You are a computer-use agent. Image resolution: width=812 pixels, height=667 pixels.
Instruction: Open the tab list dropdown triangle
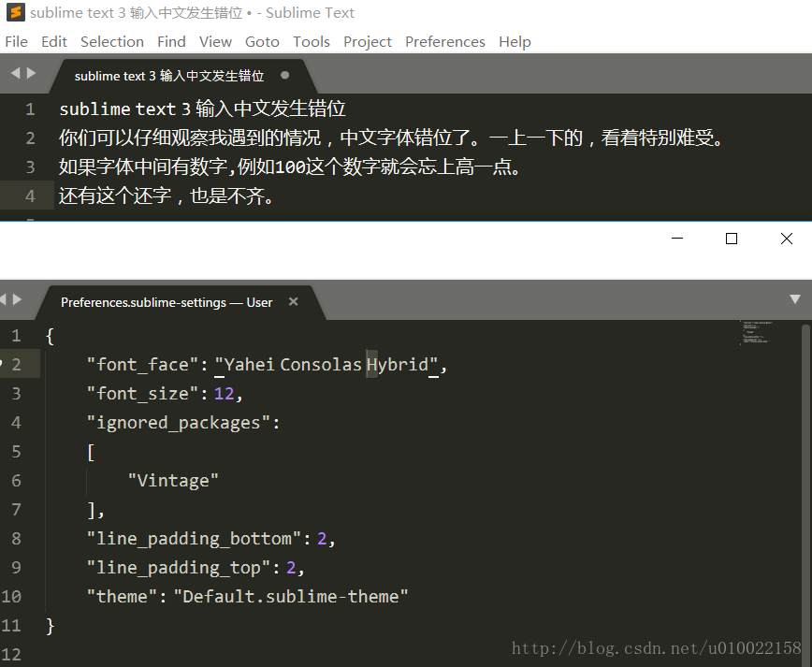795,298
